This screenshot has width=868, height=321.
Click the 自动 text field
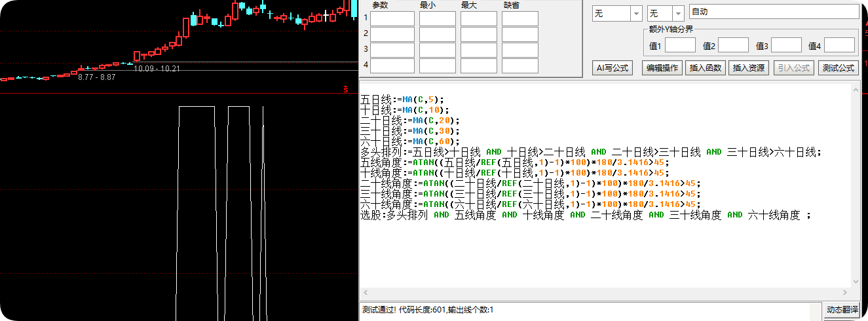(x=773, y=12)
